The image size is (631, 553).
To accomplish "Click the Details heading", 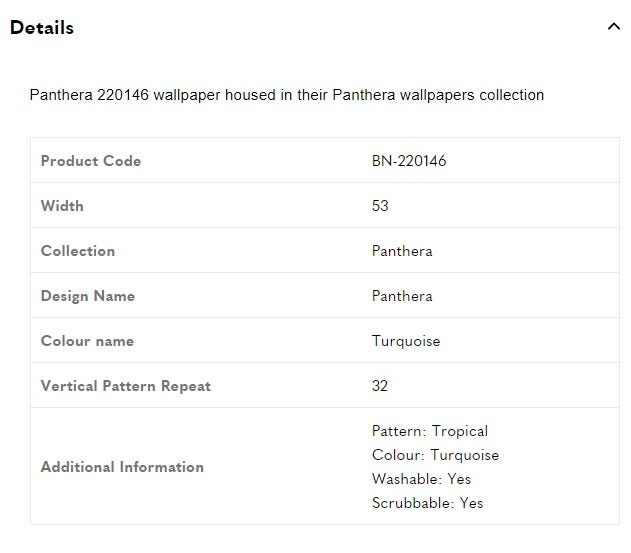I will click(42, 28).
